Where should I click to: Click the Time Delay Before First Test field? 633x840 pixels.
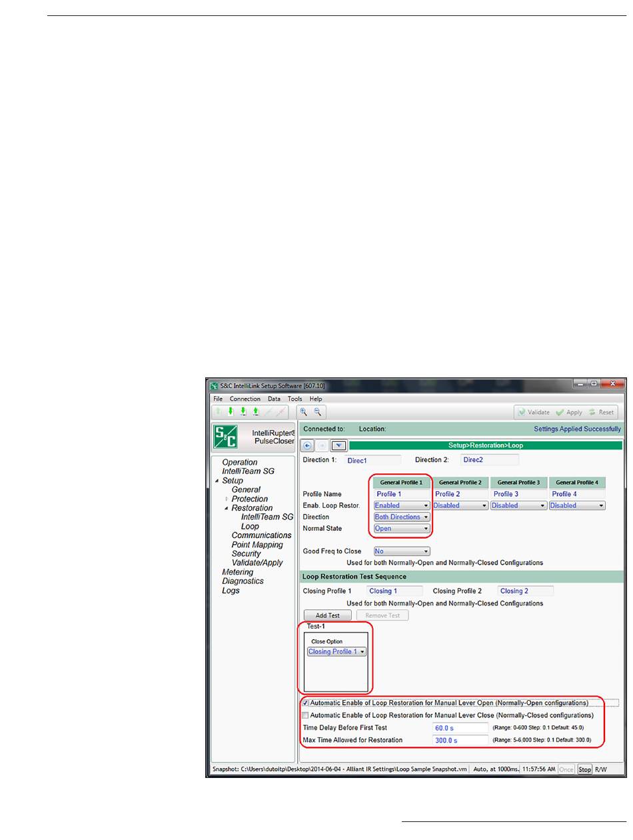[460, 727]
